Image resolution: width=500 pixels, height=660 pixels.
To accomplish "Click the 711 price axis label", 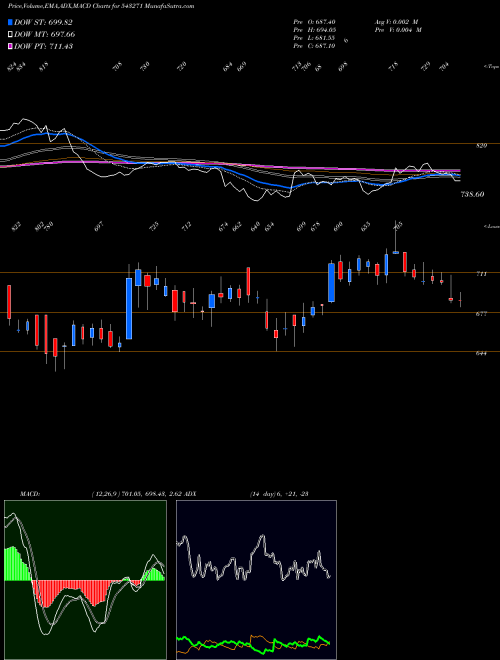I will [481, 274].
